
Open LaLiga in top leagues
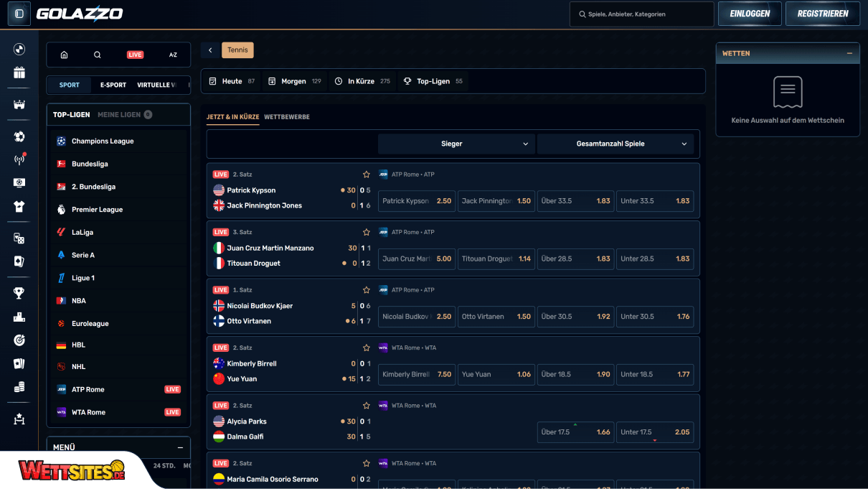pyautogui.click(x=118, y=233)
